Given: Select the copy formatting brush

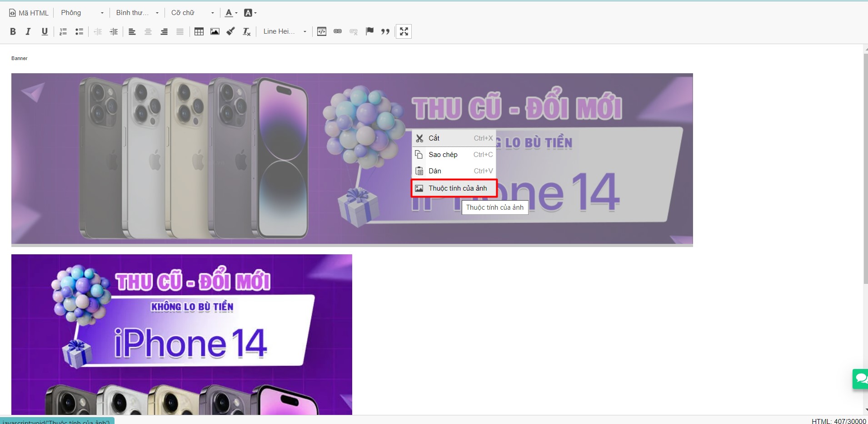Looking at the screenshot, I should [x=231, y=31].
